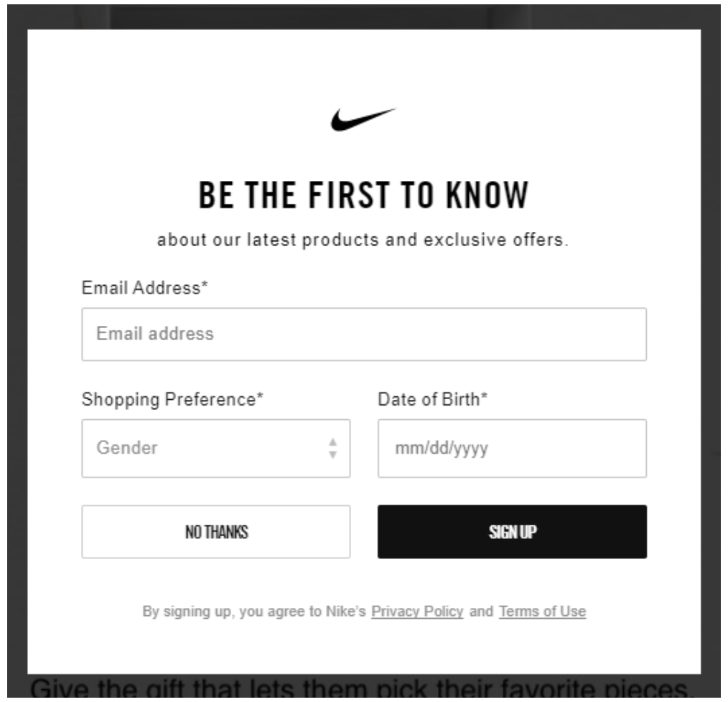Open the Gender shopping preference dropdown
This screenshot has height=702, width=728.
click(208, 449)
